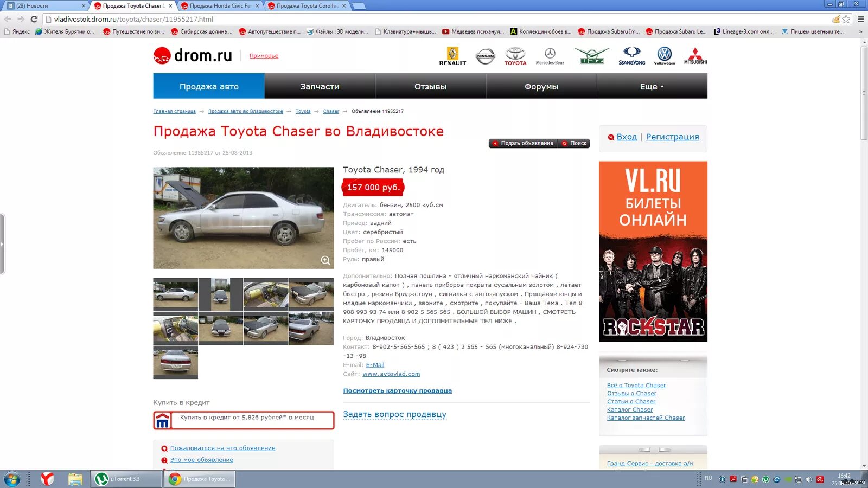Open the Mercedes-Benz brand logo

(x=550, y=56)
